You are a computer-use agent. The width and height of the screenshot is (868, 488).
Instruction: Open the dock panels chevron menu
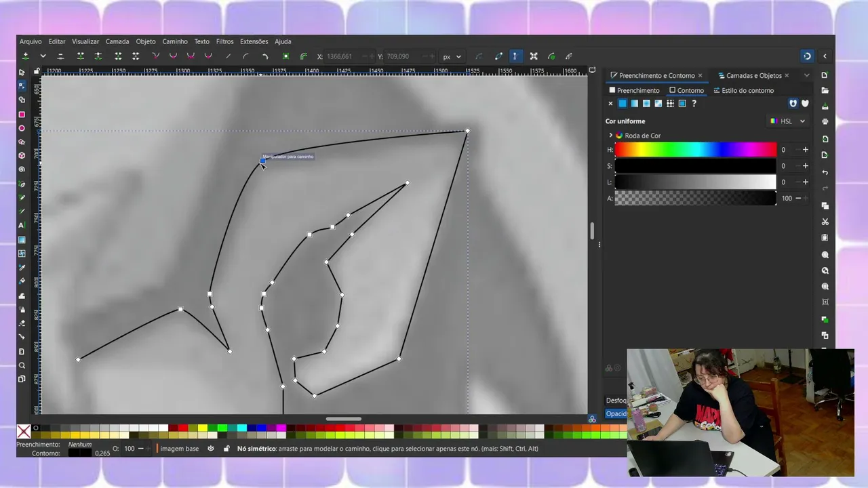point(806,75)
